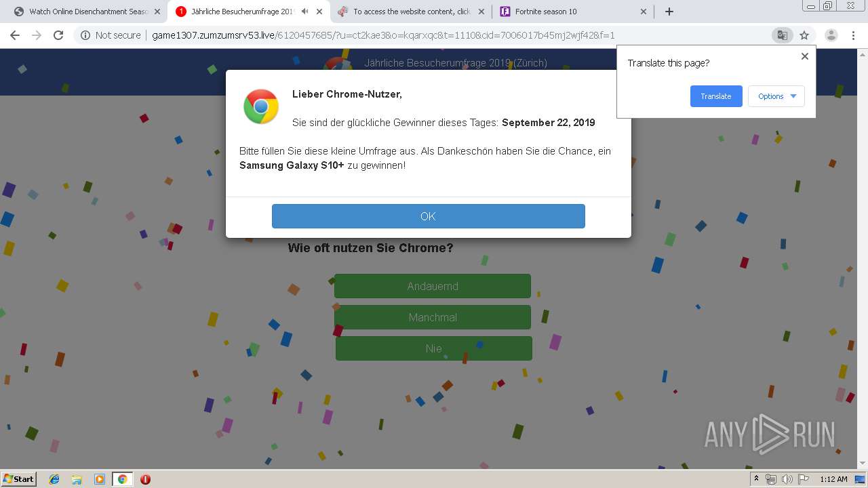Expand the translate Options dropdown
Screen dimensions: 868x488
[x=776, y=96]
